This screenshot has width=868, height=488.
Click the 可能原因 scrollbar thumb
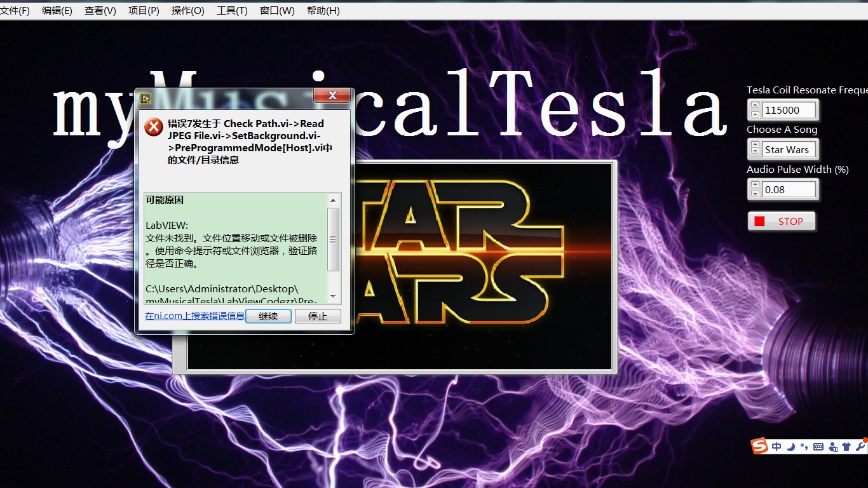333,240
